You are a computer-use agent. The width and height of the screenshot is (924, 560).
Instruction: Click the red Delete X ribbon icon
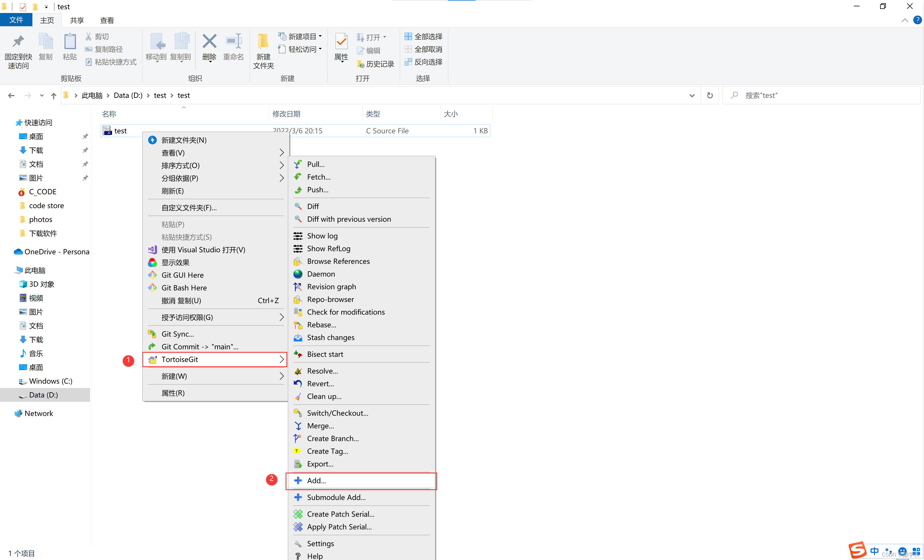(209, 41)
